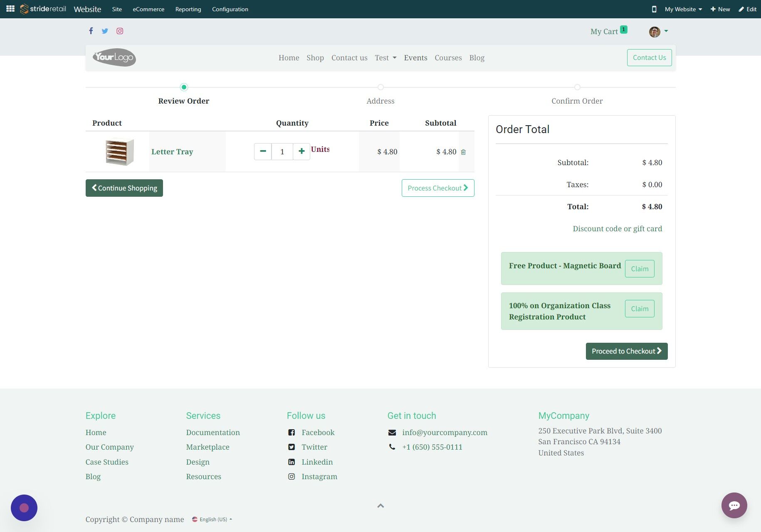The image size is (761, 532).
Task: Open the Courses nav link
Action: [448, 58]
